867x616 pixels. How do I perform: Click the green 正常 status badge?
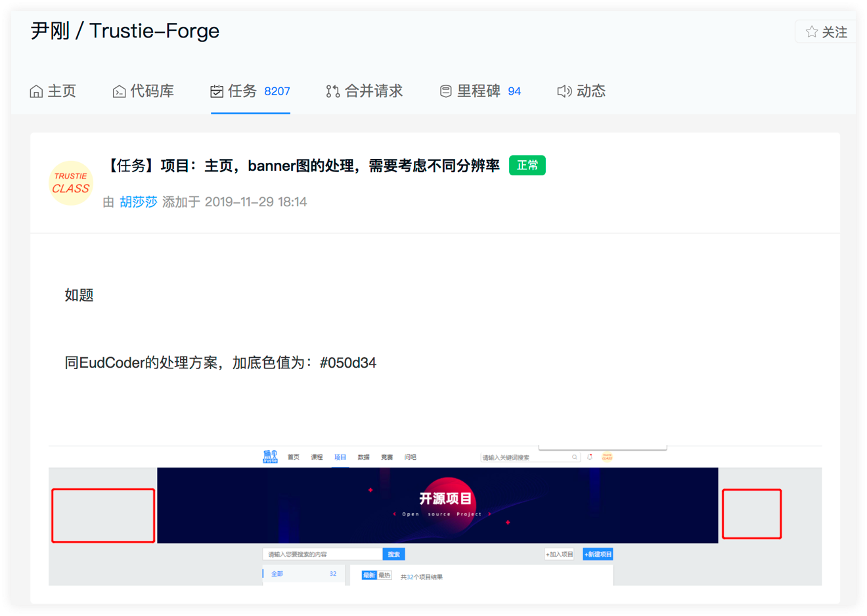(x=527, y=165)
